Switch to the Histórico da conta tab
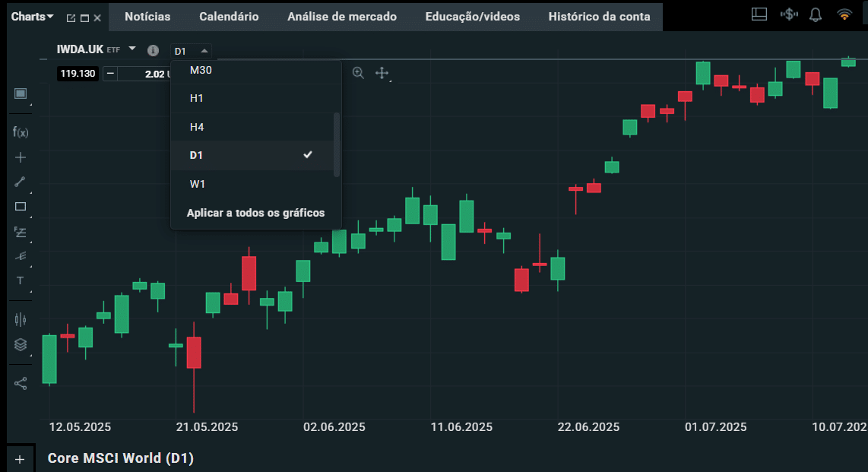This screenshot has width=868, height=472. tap(599, 17)
